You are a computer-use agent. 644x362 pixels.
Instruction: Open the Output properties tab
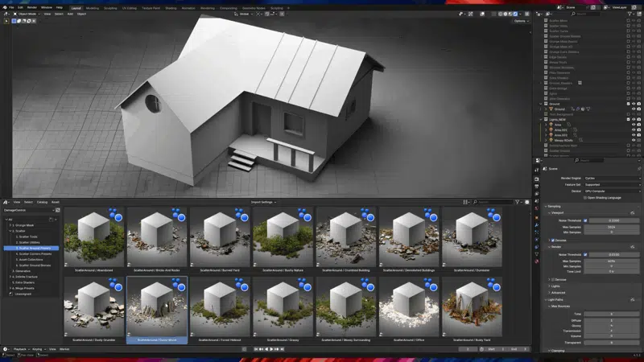(536, 187)
